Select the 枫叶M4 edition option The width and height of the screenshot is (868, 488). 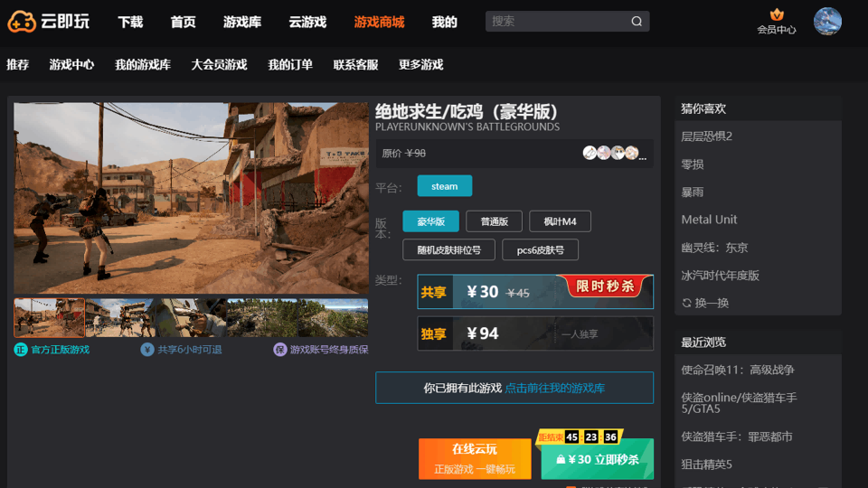coord(561,221)
